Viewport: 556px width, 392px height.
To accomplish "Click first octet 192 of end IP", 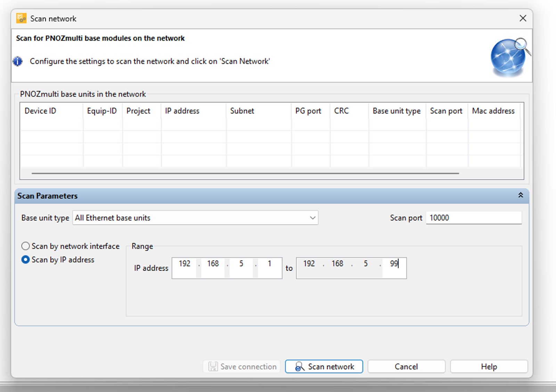I will click(x=309, y=264).
